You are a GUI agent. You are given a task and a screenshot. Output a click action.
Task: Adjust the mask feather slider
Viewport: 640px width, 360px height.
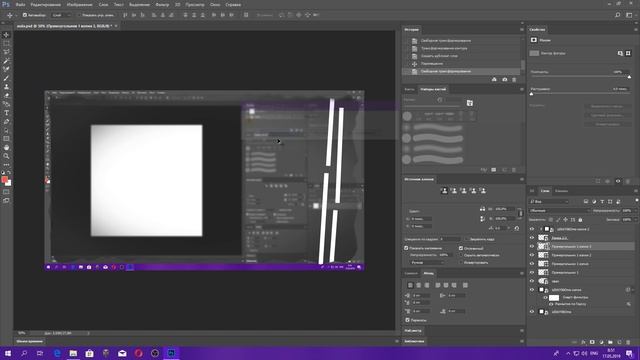click(531, 94)
